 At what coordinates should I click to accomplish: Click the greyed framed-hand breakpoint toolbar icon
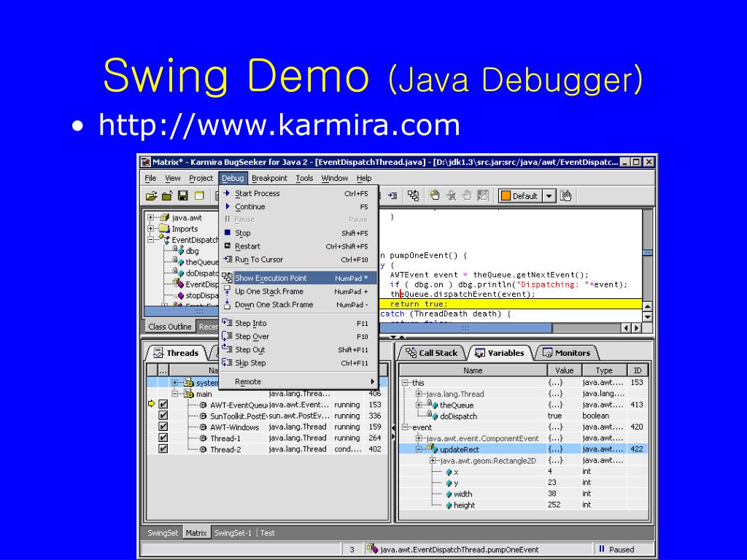(483, 195)
